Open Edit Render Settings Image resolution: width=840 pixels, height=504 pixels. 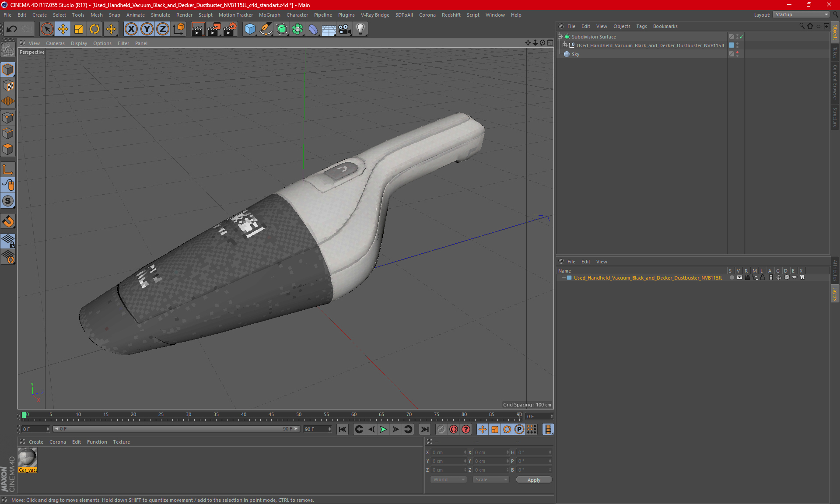pos(230,29)
